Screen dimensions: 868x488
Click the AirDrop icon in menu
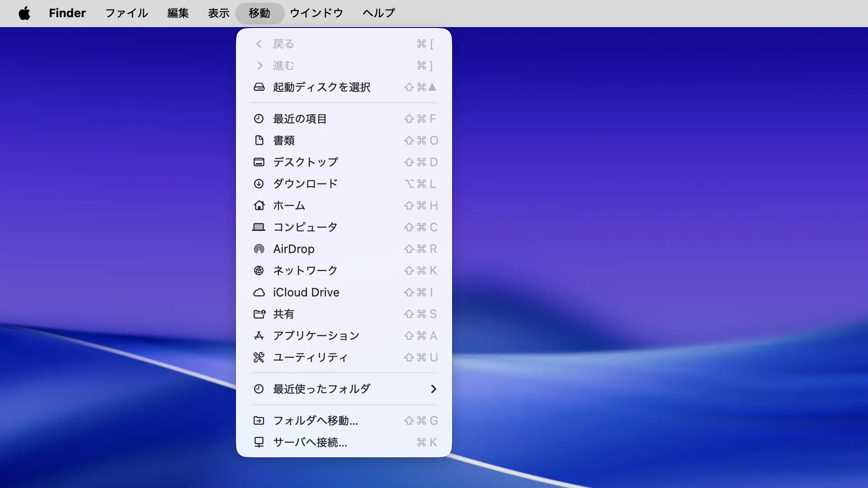pyautogui.click(x=259, y=249)
